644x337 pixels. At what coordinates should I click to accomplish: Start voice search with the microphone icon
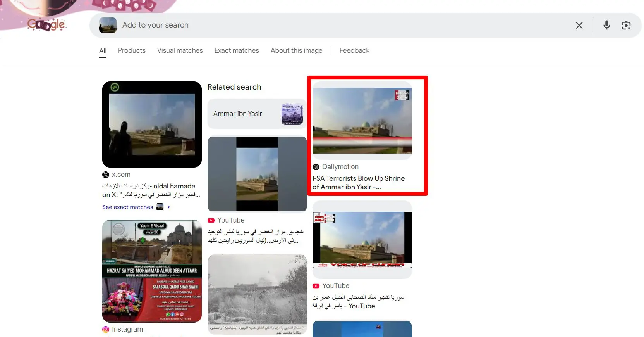pyautogui.click(x=606, y=25)
